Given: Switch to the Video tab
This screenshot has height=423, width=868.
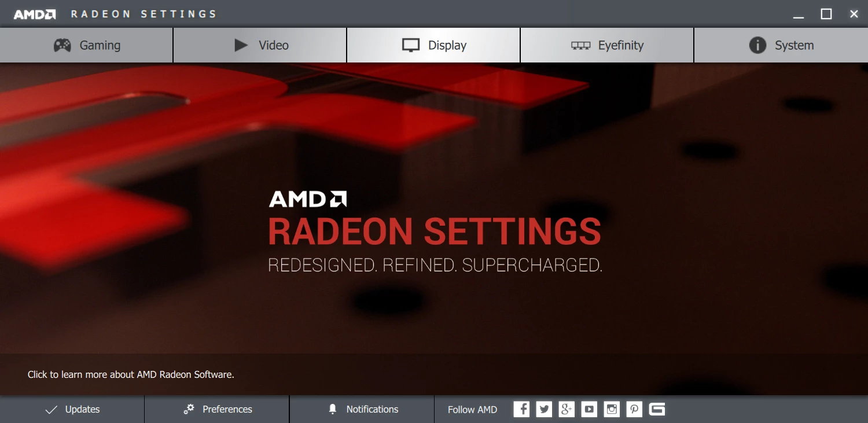Looking at the screenshot, I should point(260,45).
